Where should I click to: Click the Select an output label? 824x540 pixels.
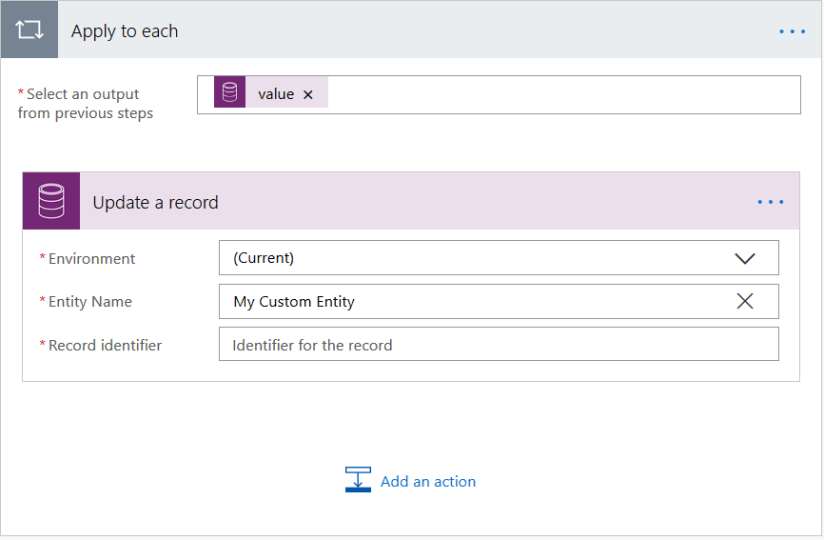(85, 103)
